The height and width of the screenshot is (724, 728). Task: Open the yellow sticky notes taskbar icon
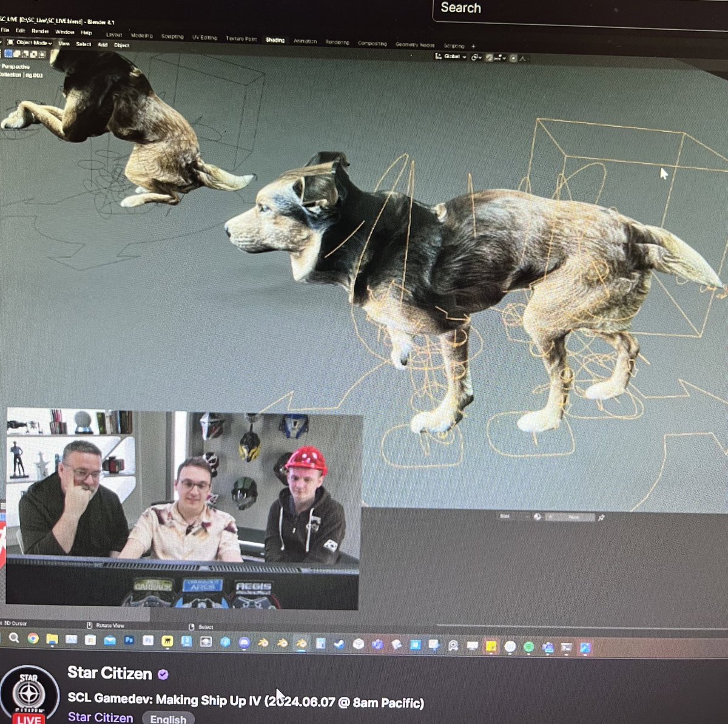point(491,647)
